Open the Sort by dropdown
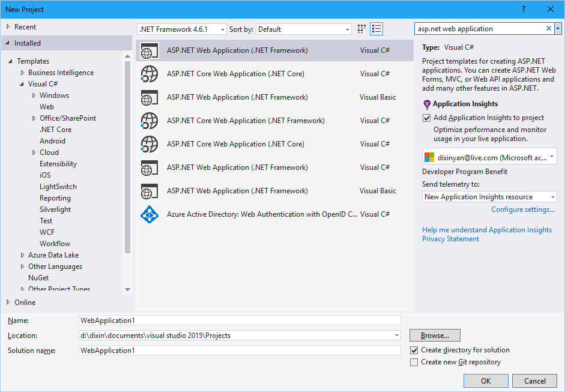 pos(303,29)
